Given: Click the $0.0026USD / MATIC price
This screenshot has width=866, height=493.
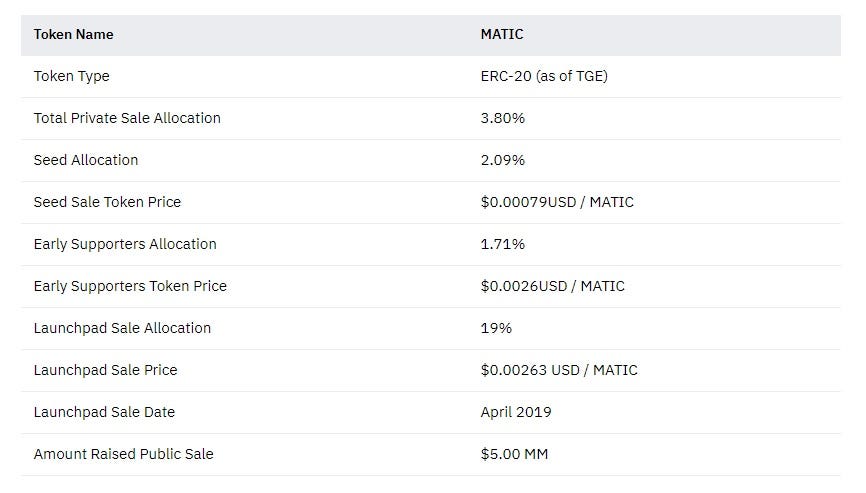Looking at the screenshot, I should [552, 286].
